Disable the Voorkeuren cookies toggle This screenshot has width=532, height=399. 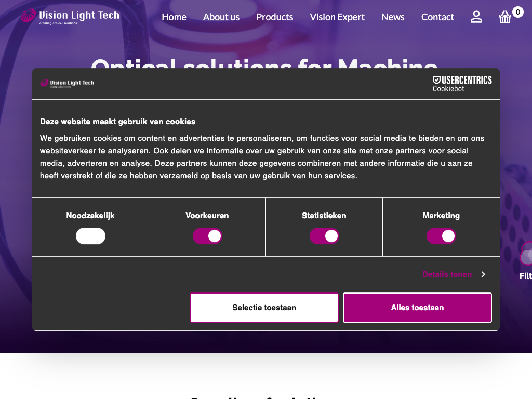(x=207, y=236)
